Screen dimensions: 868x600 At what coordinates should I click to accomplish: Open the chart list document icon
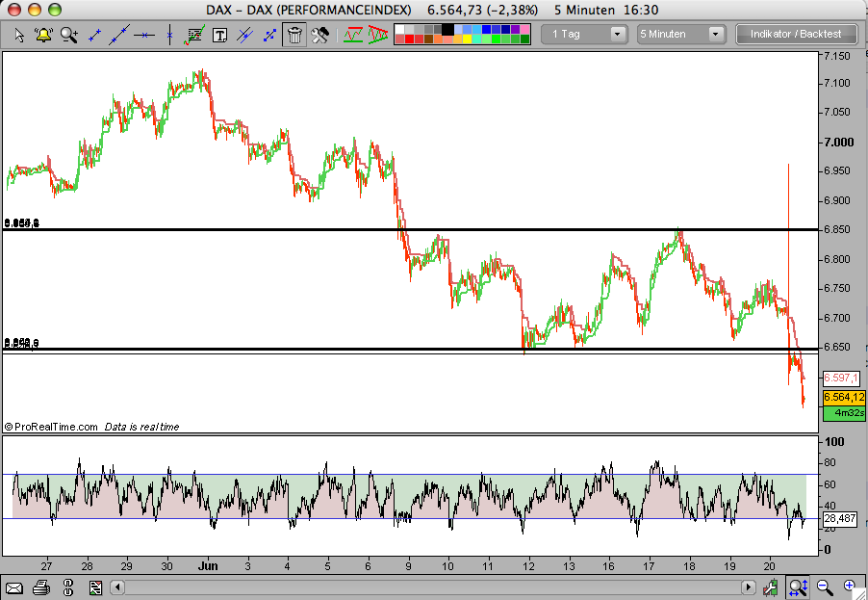coord(95,587)
